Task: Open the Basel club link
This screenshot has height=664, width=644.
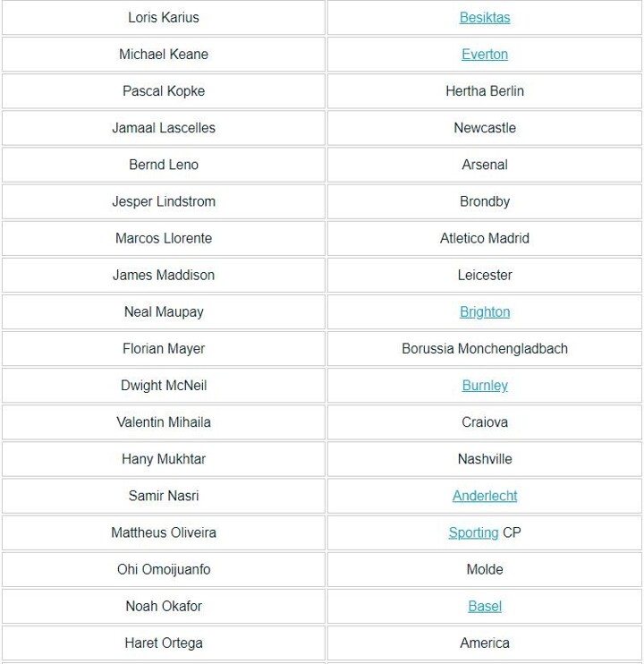Action: click(485, 606)
